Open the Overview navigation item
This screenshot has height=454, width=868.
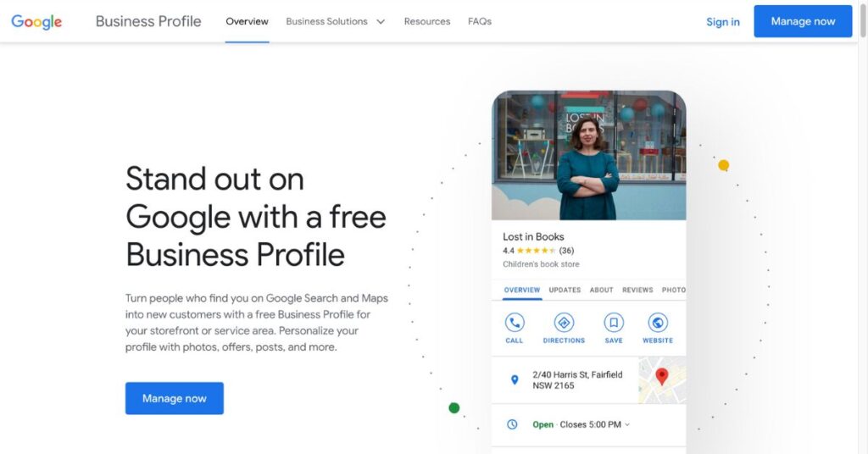pos(247,21)
